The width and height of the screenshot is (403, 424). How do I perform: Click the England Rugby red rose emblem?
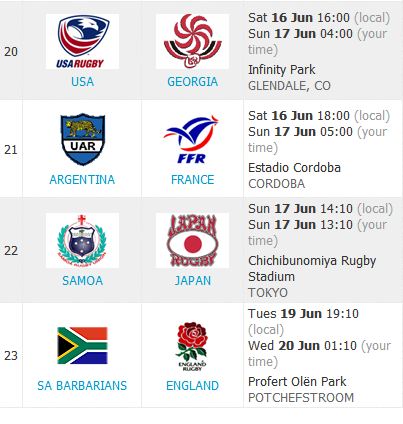coord(192,347)
